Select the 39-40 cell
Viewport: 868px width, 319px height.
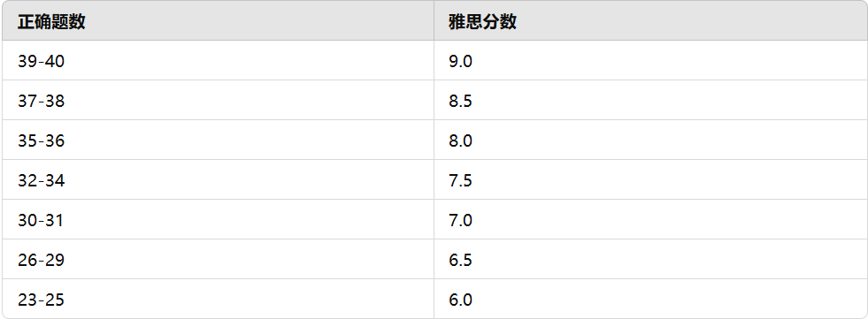click(218, 60)
